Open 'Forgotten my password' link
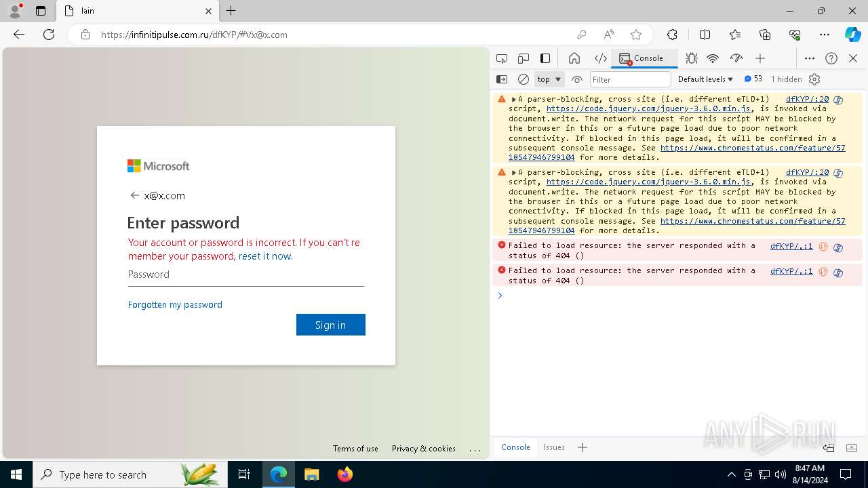The width and height of the screenshot is (868, 488). [x=175, y=305]
